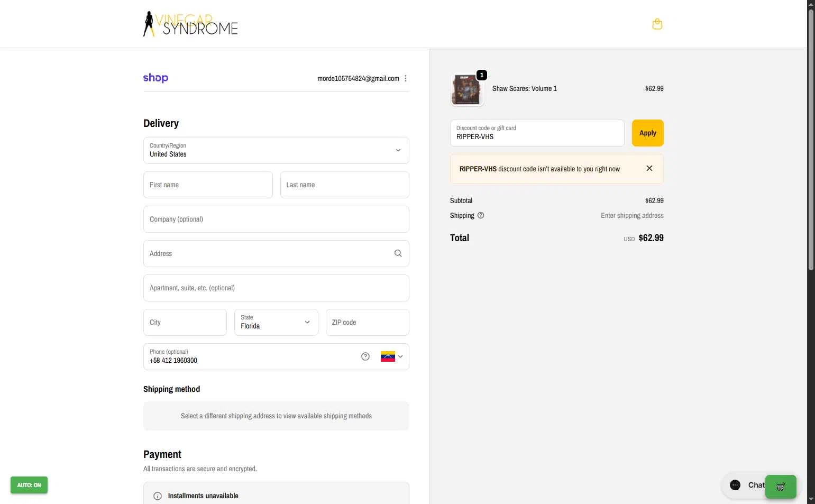The height and width of the screenshot is (504, 815).
Task: Open phone number help question icon
Action: [x=365, y=356]
